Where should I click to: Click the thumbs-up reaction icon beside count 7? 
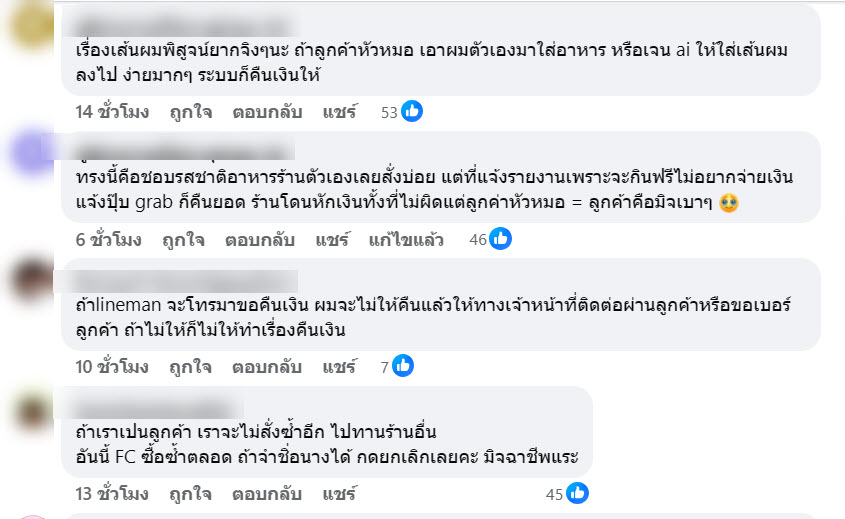pyautogui.click(x=404, y=366)
